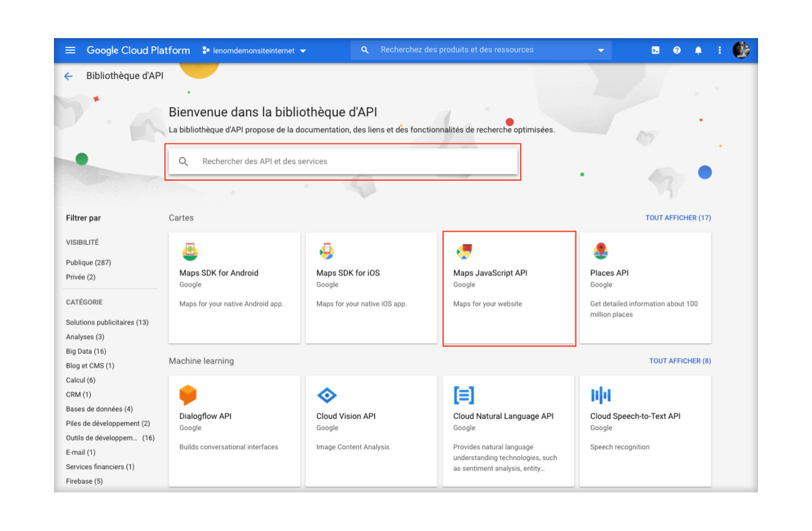
Task: Click the Maps SDK for Android icon
Action: click(190, 252)
